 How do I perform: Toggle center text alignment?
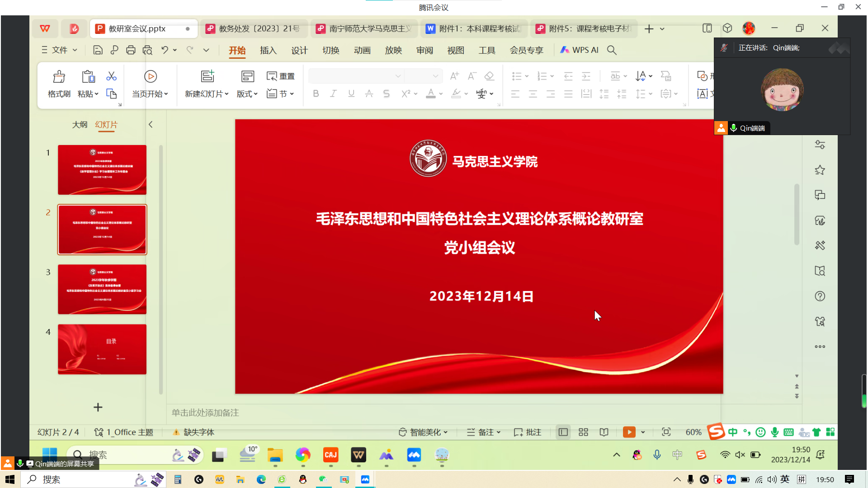[x=533, y=94]
